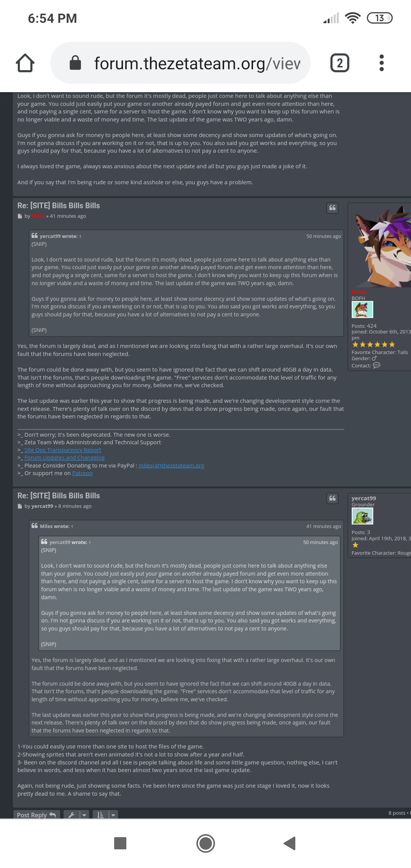Quote the post by Miles
The image size is (411, 868).
point(332,208)
